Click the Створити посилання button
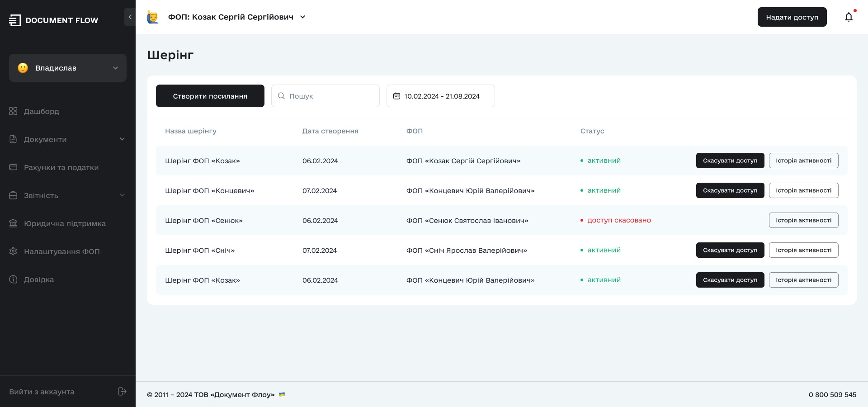 pyautogui.click(x=210, y=96)
